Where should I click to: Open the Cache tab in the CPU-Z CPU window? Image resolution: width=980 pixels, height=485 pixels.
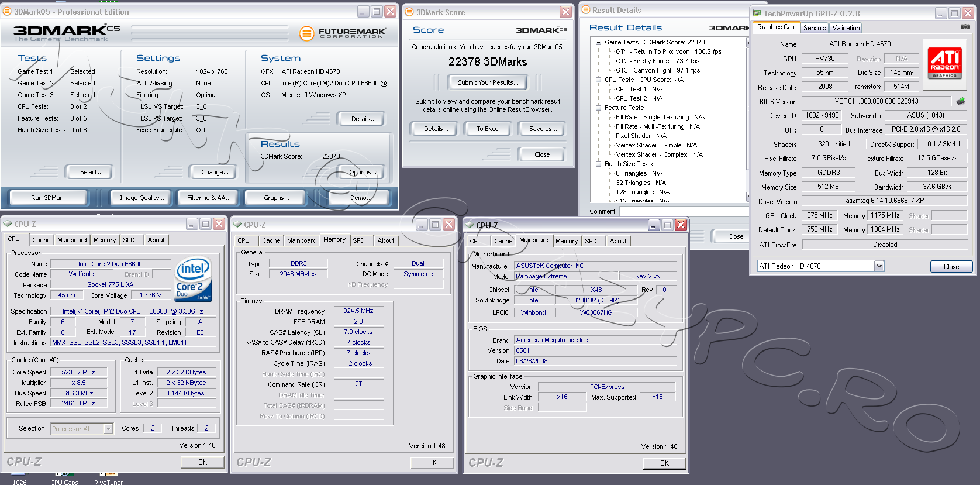(41, 240)
